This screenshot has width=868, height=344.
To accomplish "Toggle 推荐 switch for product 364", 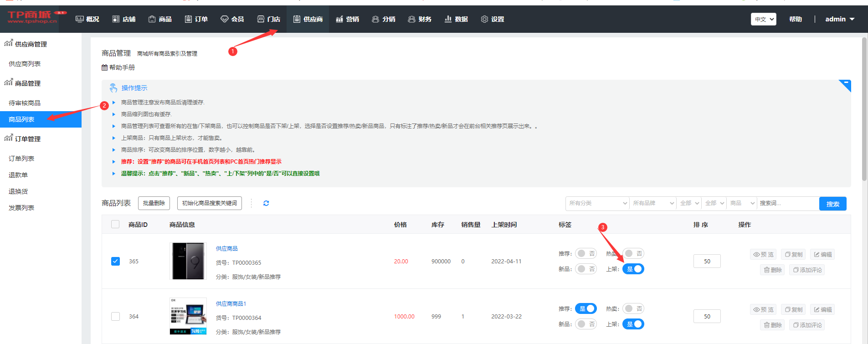I will 586,309.
